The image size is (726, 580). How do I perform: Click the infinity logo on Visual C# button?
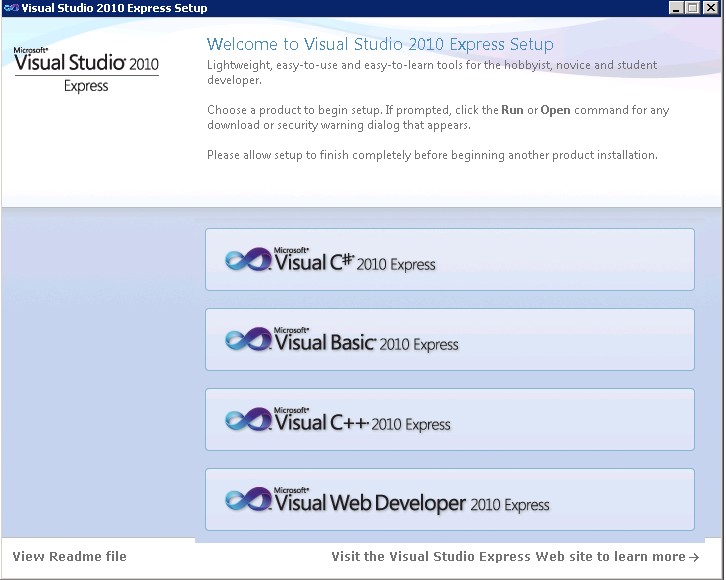(x=248, y=260)
